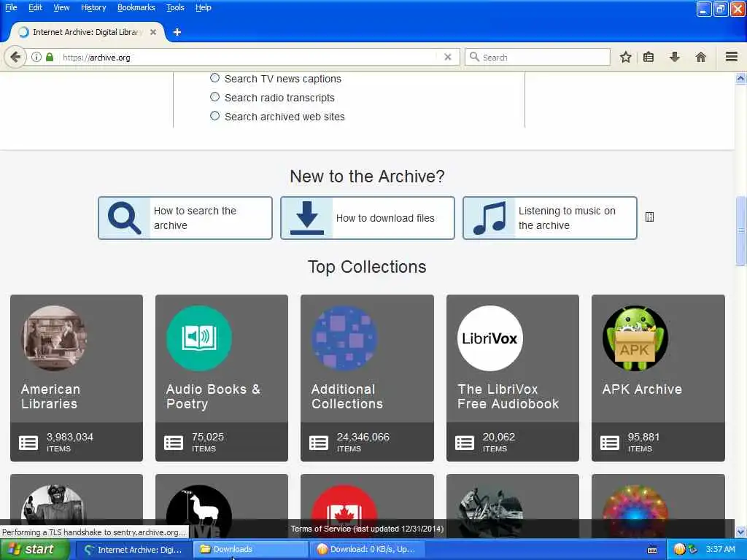This screenshot has width=747, height=560.
Task: Open Additional Collections purple icon
Action: pos(344,338)
